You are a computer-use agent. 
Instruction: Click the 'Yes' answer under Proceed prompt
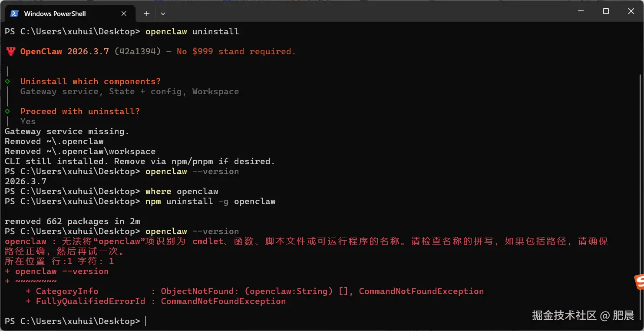coord(28,121)
